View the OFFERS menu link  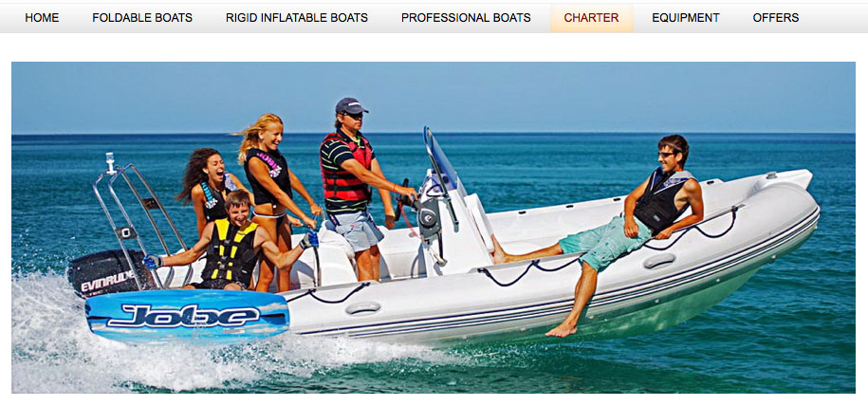[x=776, y=18]
